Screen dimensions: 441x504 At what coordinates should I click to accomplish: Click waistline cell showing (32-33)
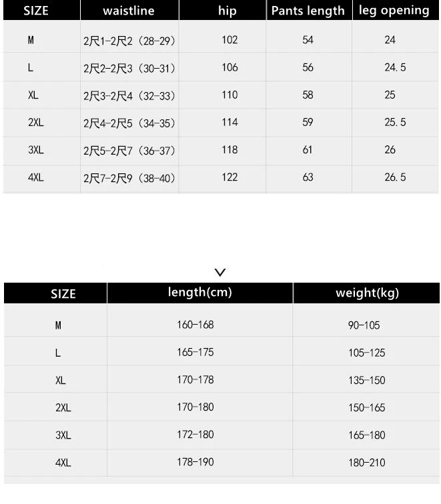click(129, 96)
